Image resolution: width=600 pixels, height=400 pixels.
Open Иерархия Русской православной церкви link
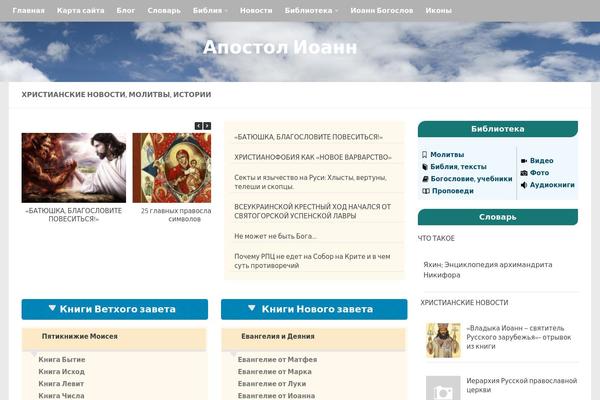tap(522, 385)
